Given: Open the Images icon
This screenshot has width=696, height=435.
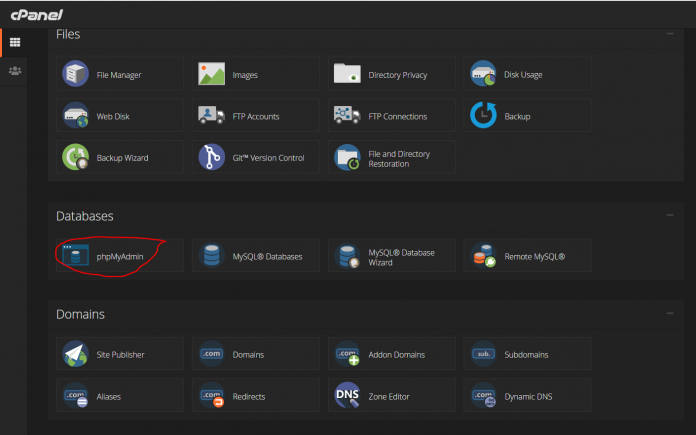Looking at the screenshot, I should pyautogui.click(x=211, y=74).
